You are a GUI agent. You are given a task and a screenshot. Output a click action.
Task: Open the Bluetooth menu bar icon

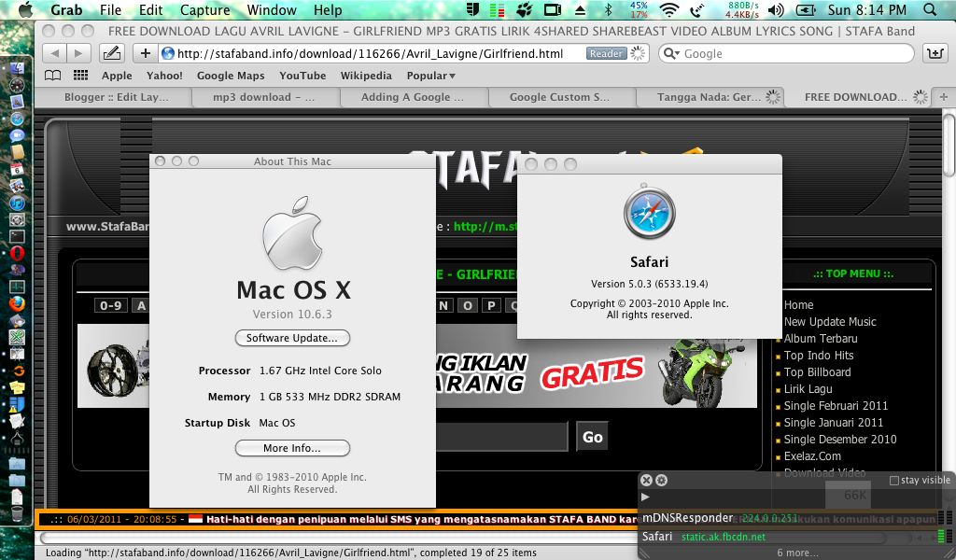[608, 9]
